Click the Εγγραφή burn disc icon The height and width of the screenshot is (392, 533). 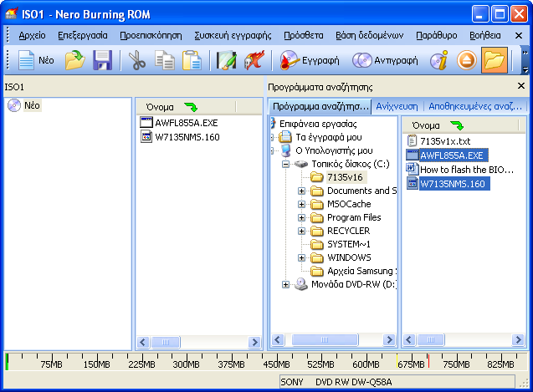coord(289,60)
